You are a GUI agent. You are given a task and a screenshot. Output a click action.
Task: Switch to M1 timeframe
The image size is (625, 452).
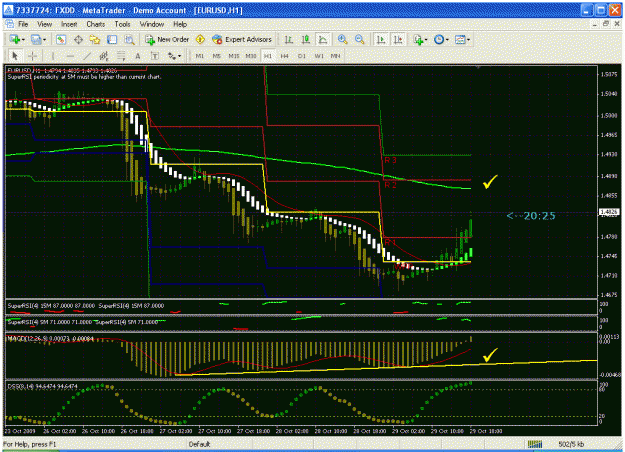click(x=200, y=56)
